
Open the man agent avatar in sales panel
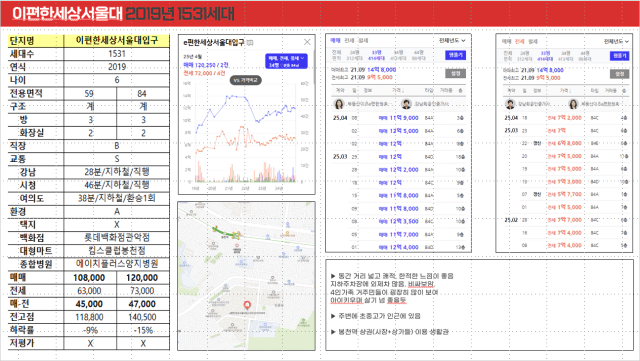pos(406,104)
